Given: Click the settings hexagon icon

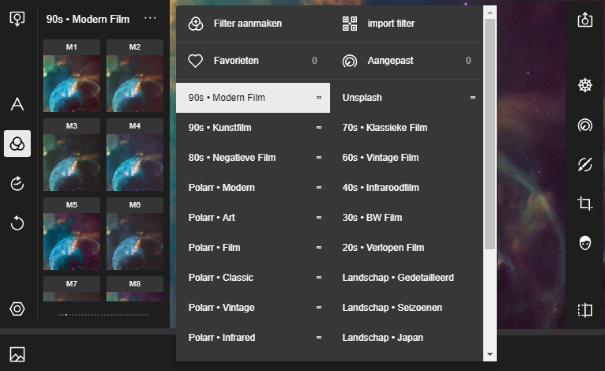Looking at the screenshot, I should tap(17, 309).
